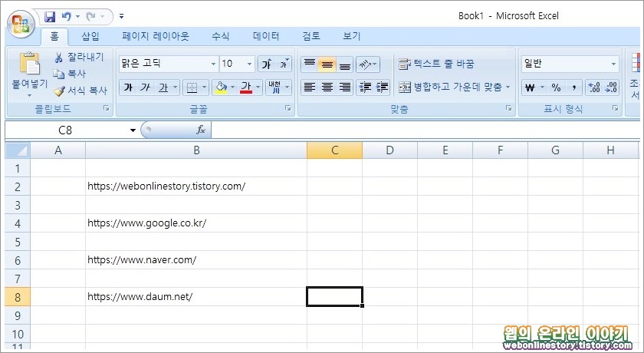
Task: Toggle bold 가 formatting
Action: 128,87
